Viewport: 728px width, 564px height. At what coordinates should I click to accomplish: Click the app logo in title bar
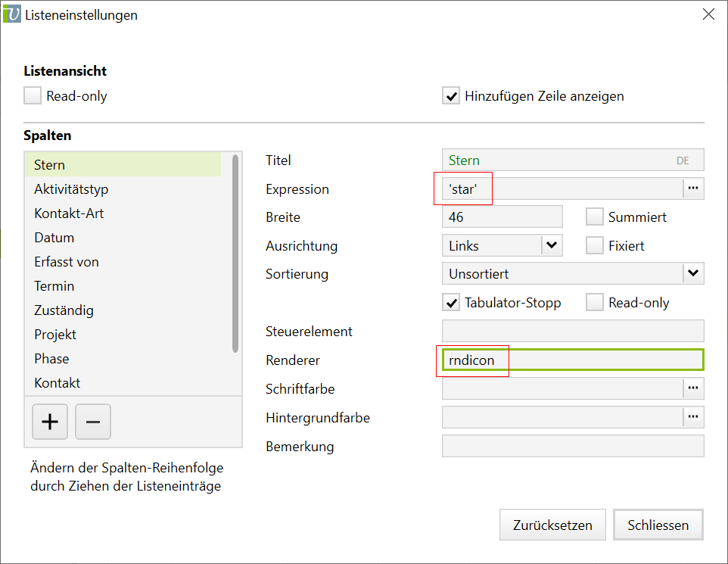click(x=12, y=14)
